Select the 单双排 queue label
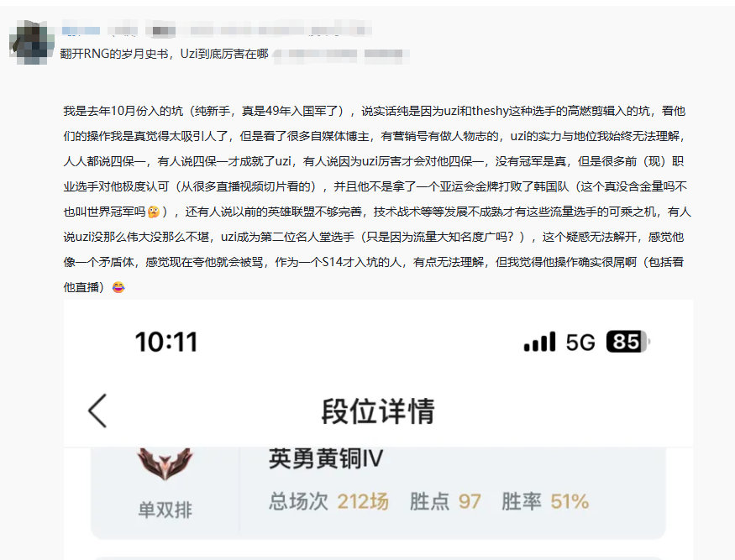Image resolution: width=735 pixels, height=560 pixels. 165,510
